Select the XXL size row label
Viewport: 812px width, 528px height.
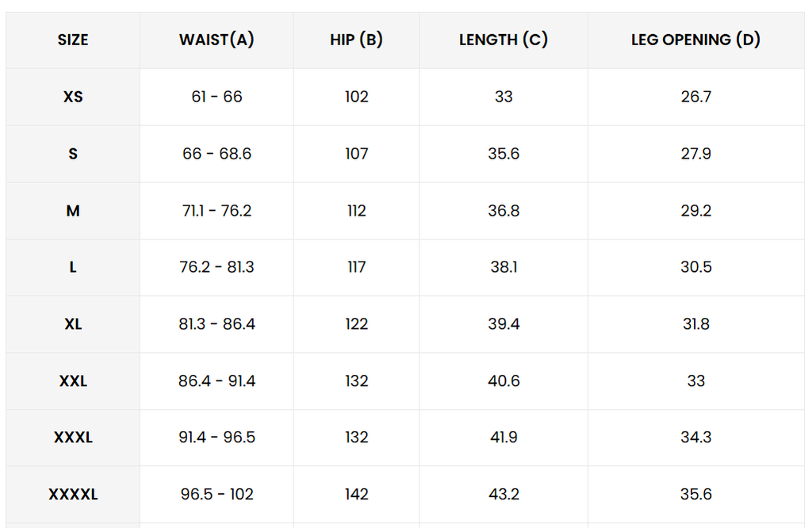73,381
